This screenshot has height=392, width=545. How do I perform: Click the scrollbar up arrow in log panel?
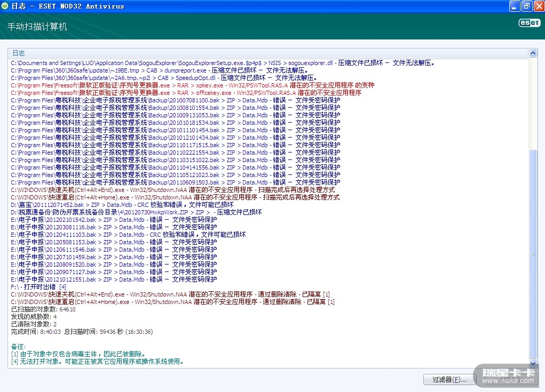pyautogui.click(x=533, y=53)
